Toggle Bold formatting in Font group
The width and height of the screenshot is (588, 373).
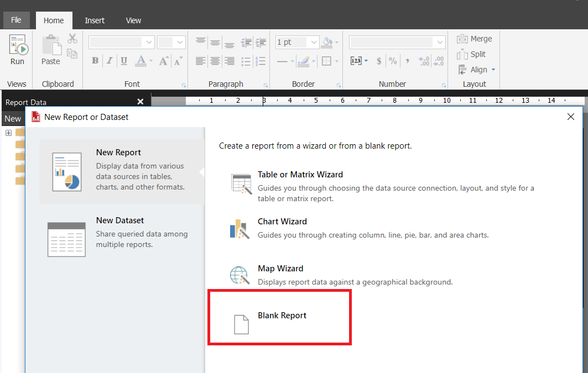95,61
